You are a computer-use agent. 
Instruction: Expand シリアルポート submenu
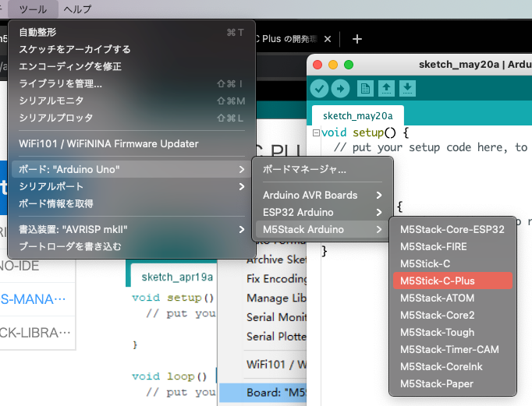coord(132,186)
